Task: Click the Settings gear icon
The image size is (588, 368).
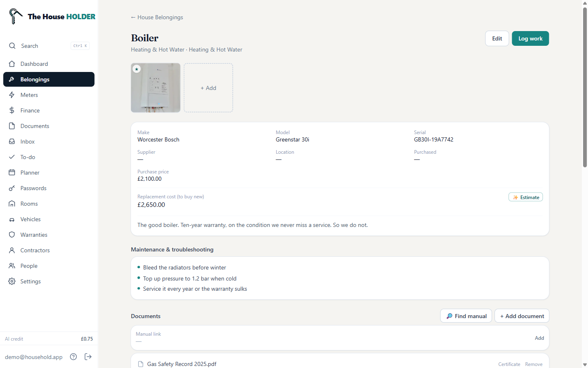Action: [x=12, y=281]
